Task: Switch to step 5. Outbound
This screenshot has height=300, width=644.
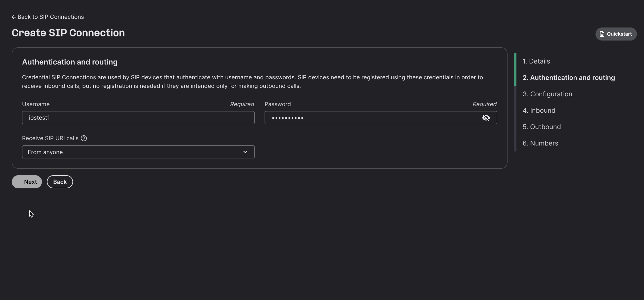Action: tap(542, 127)
